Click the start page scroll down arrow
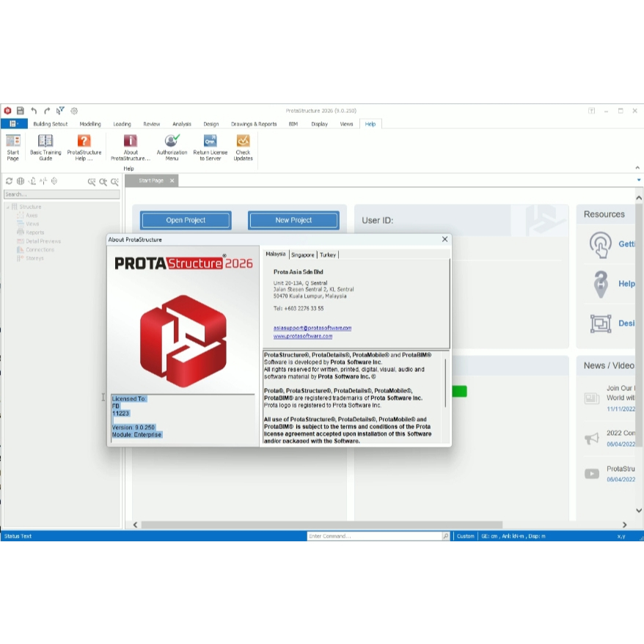 639,511
